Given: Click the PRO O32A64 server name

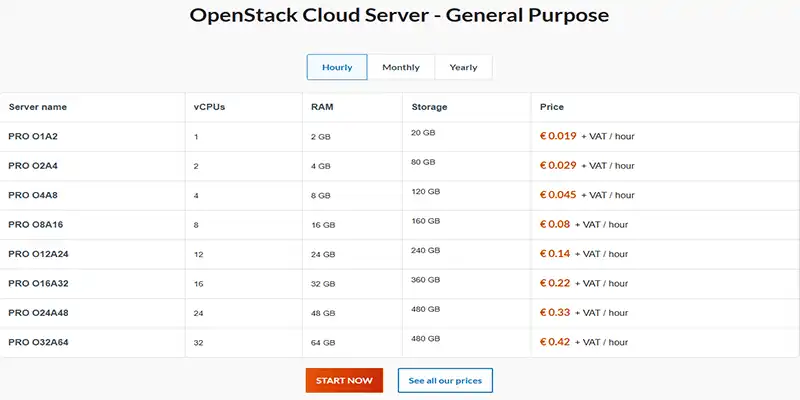Looking at the screenshot, I should [38, 343].
